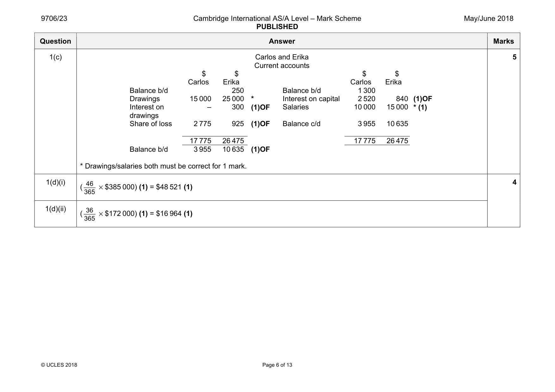Screen dimensions: 555x392
Task: Click the 'Current accounts' subtitle
Action: click(x=282, y=66)
